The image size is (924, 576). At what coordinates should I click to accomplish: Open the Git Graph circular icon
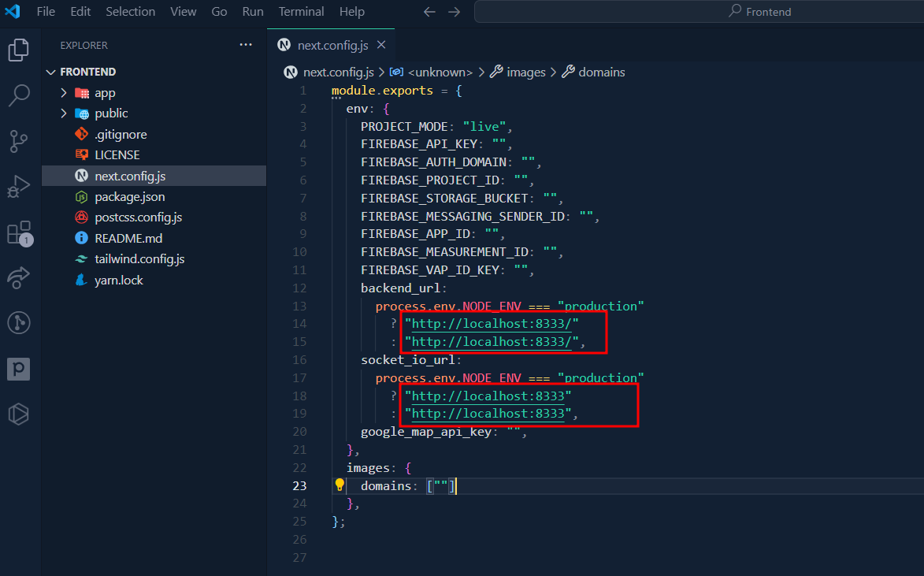tap(19, 323)
